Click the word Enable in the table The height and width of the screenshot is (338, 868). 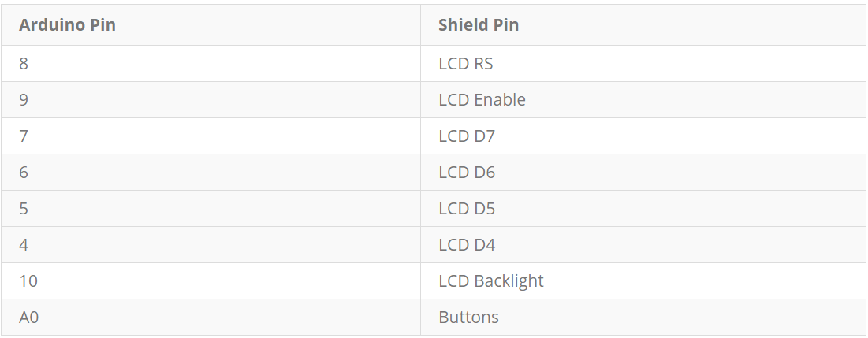pos(500,100)
